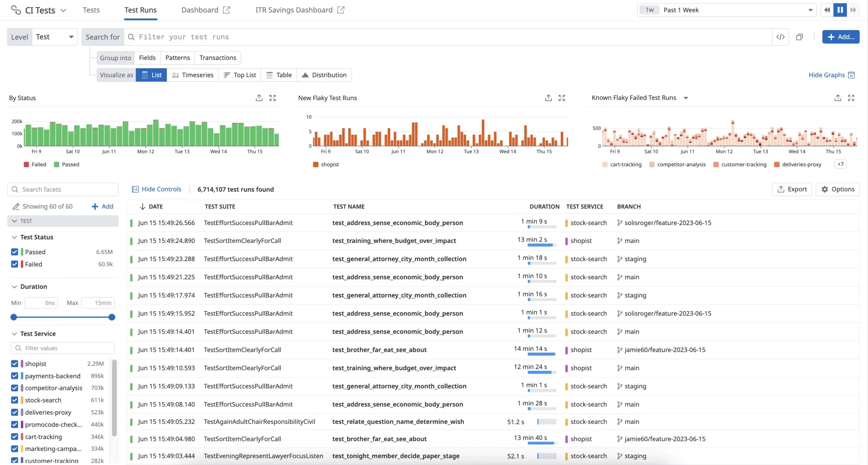Export the By Status graph via share icon
This screenshot has height=465, width=868.
(x=259, y=98)
